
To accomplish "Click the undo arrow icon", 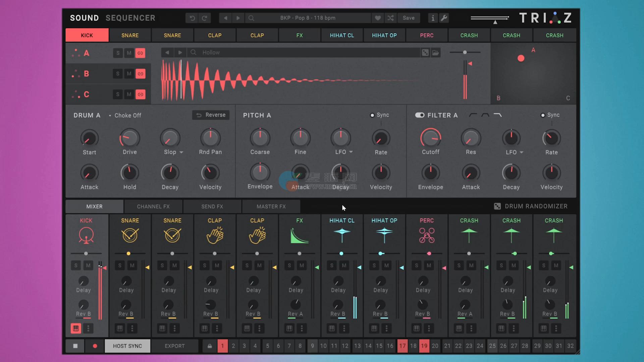I will coord(192,18).
